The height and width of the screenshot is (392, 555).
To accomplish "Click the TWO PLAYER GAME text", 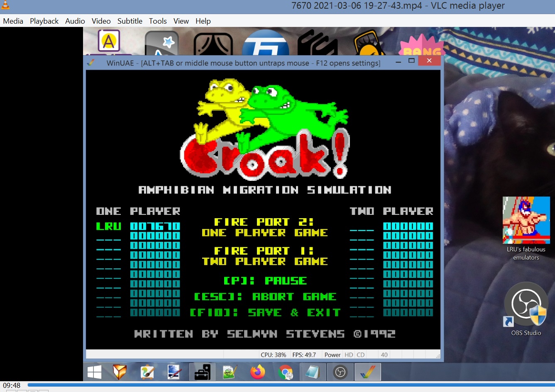I will (x=265, y=261).
